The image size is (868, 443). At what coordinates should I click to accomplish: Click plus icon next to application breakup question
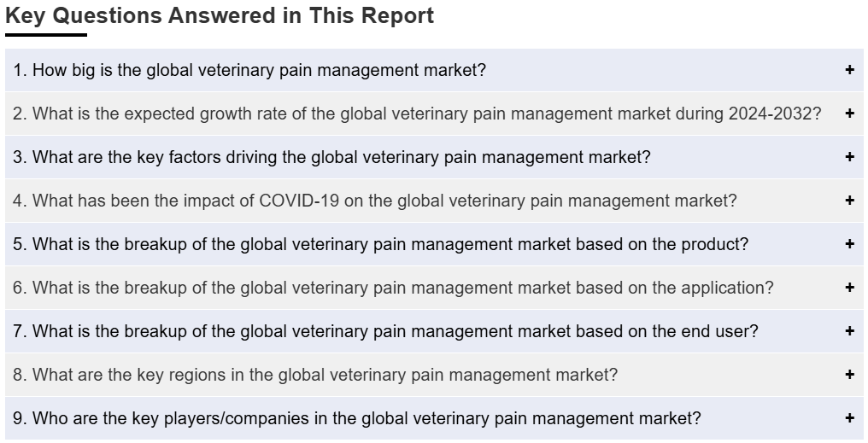pyautogui.click(x=850, y=288)
